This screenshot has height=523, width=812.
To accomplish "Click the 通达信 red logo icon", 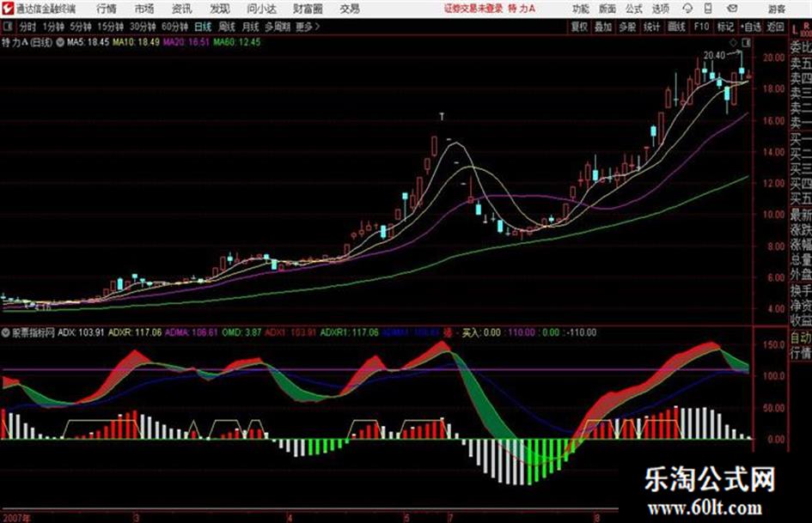I will pos(7,9).
